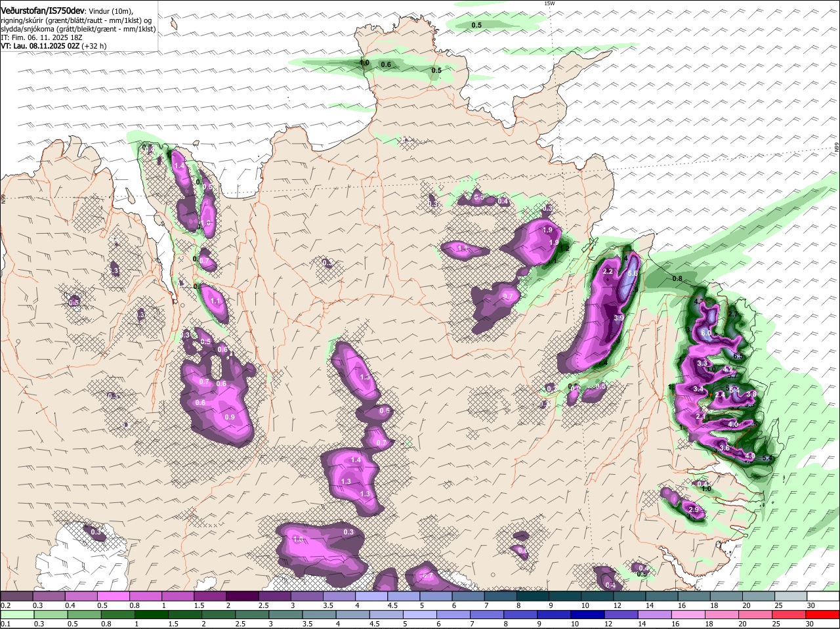The height and width of the screenshot is (629, 840).
Task: Pick snow legend swatch between 2 and 2.5
Action: pos(241,596)
